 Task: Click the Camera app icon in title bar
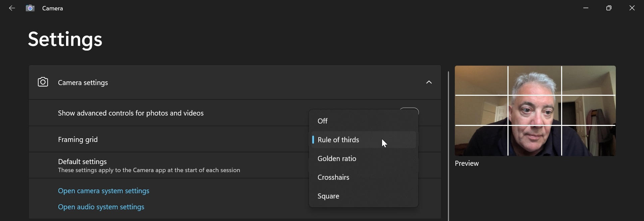coord(30,8)
